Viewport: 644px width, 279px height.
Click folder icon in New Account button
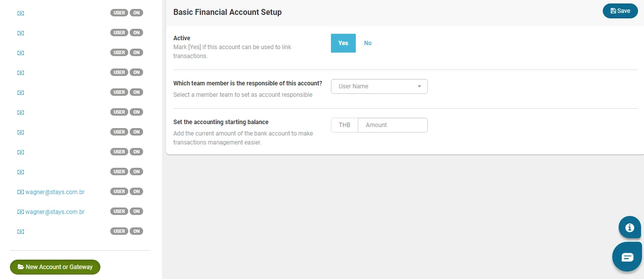(x=21, y=267)
